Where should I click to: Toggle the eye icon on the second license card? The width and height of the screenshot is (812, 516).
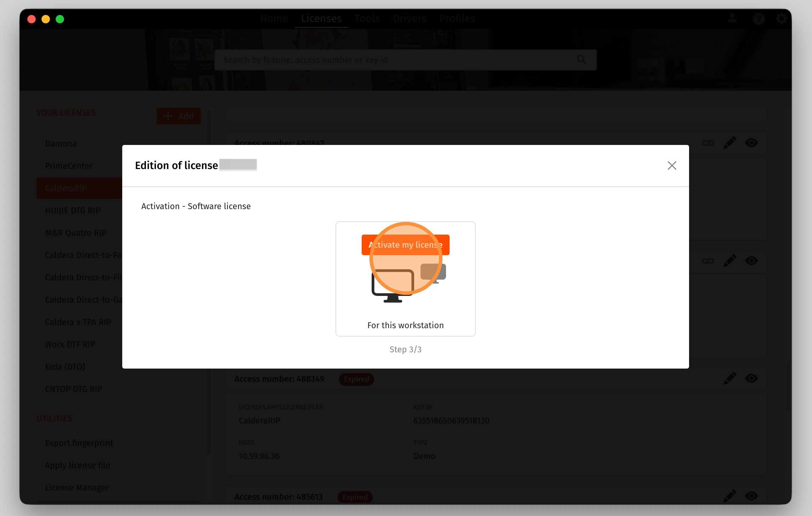(751, 261)
